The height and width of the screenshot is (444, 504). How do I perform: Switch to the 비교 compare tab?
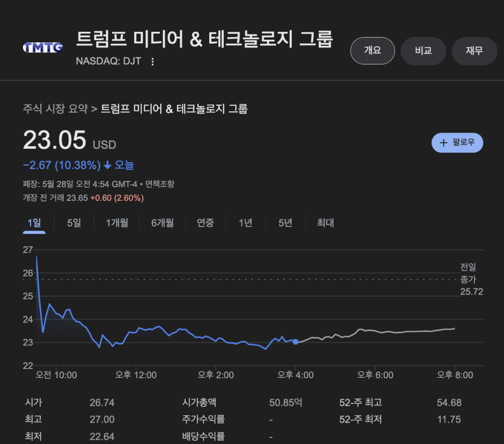point(423,51)
